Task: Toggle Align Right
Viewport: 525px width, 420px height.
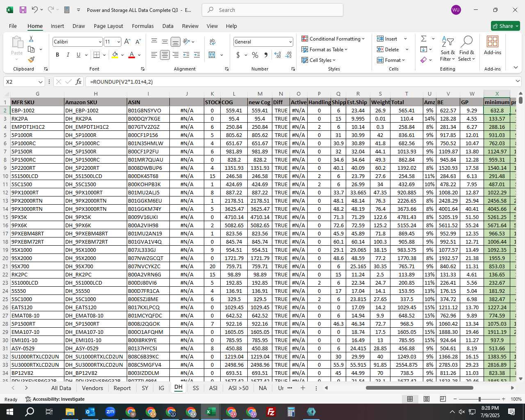Action: click(x=176, y=55)
